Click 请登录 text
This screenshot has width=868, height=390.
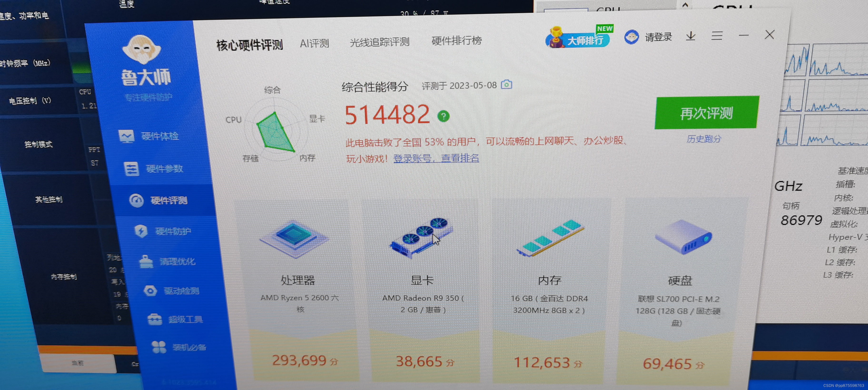click(x=658, y=37)
